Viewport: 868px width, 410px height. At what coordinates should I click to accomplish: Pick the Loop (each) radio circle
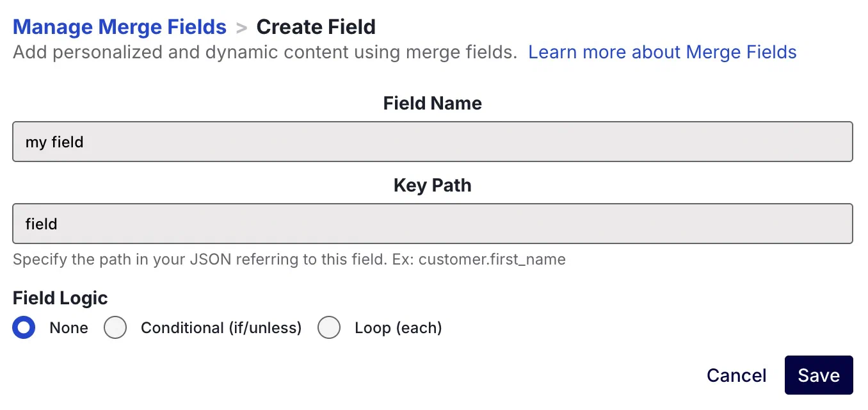tap(329, 328)
